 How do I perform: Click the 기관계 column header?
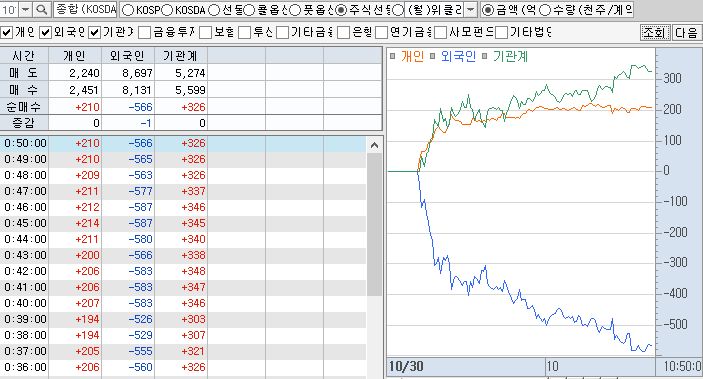point(180,56)
